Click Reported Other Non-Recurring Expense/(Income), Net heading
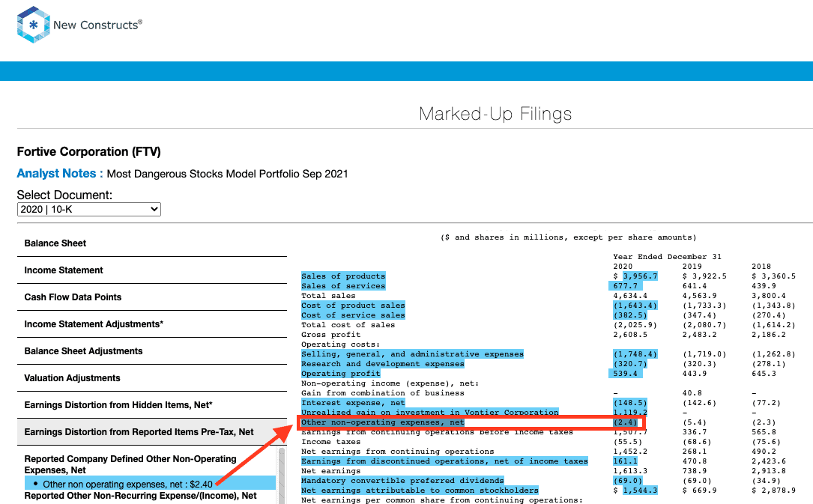 coord(141,496)
